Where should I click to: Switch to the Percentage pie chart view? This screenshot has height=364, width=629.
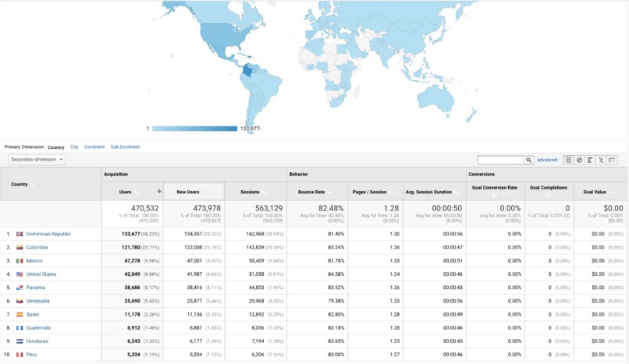[x=579, y=160]
